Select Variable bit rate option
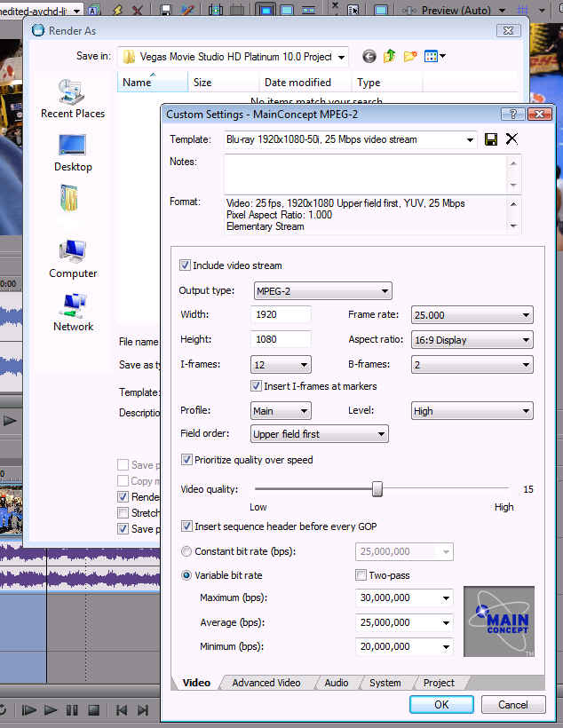 click(186, 575)
